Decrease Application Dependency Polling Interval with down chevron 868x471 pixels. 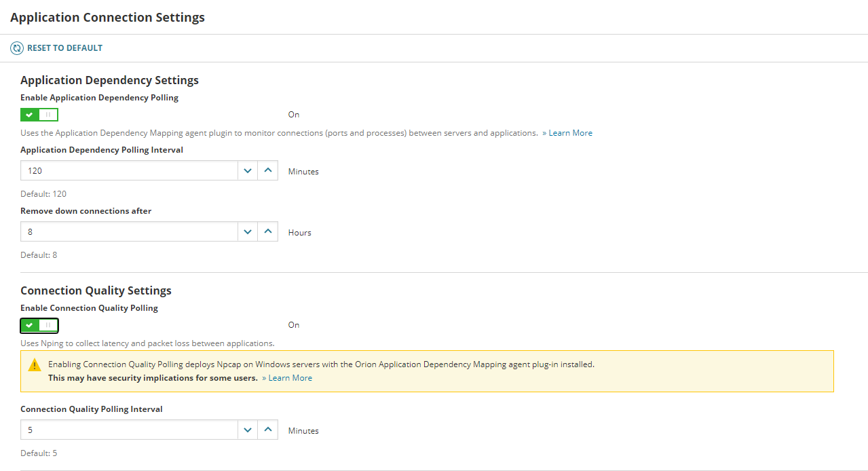(248, 170)
